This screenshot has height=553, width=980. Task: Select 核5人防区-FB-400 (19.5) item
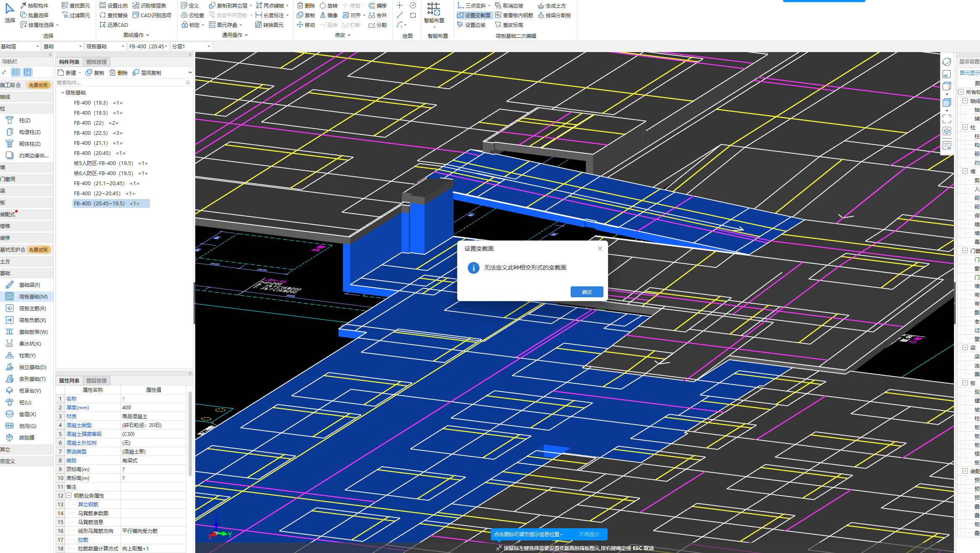[x=111, y=163]
